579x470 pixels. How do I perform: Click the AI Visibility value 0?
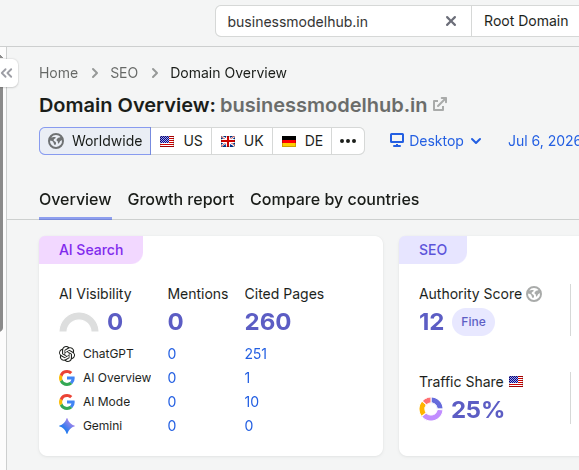[115, 322]
